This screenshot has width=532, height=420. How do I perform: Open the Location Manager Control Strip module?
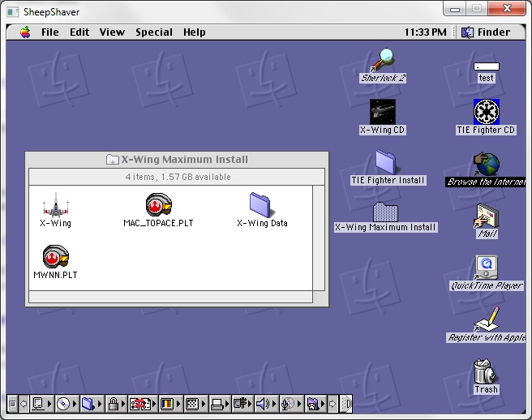[x=143, y=404]
